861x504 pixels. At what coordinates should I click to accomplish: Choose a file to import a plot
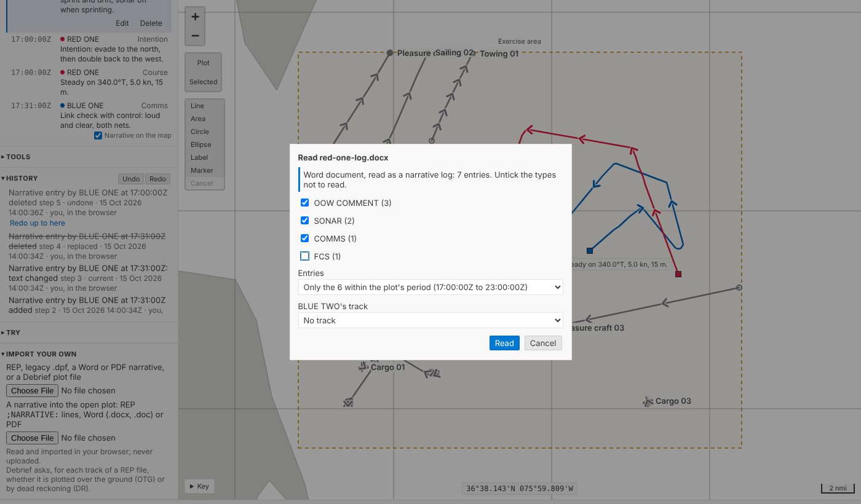click(32, 391)
